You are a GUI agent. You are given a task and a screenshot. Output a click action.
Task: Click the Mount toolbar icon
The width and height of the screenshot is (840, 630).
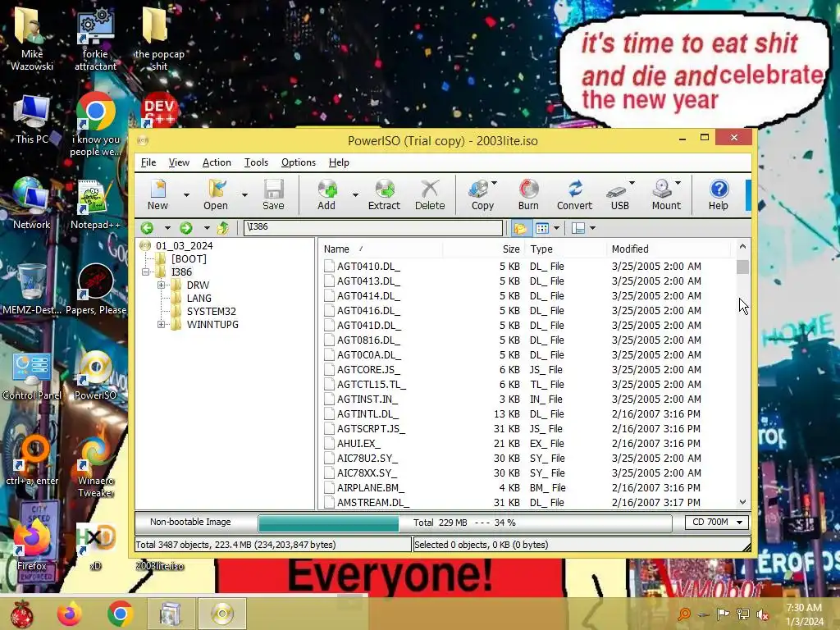tap(664, 195)
